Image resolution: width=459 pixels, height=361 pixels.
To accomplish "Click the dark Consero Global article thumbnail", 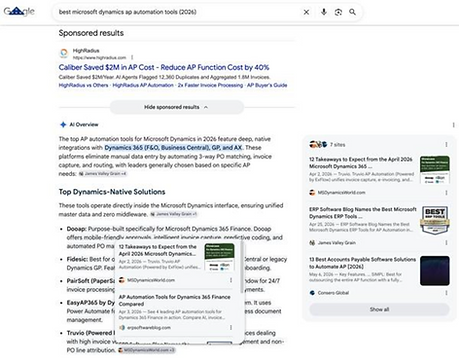I will pos(435,271).
